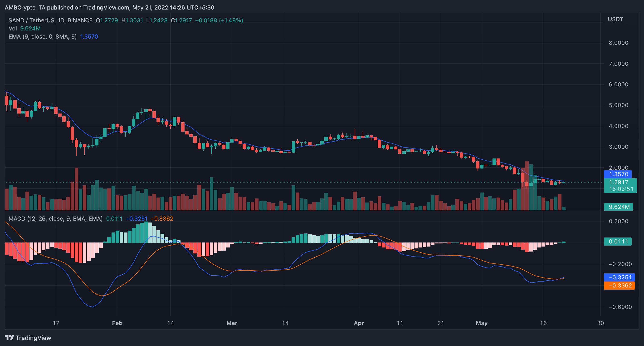Click the blue -0.3251 MACD value tag
The height and width of the screenshot is (346, 644).
[x=619, y=277]
